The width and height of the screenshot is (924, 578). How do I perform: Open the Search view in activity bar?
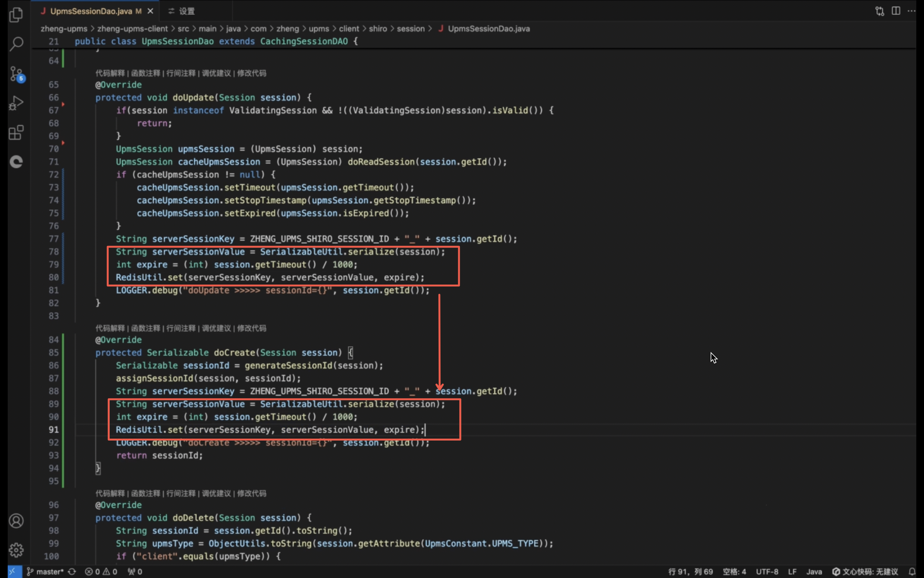[x=16, y=44]
